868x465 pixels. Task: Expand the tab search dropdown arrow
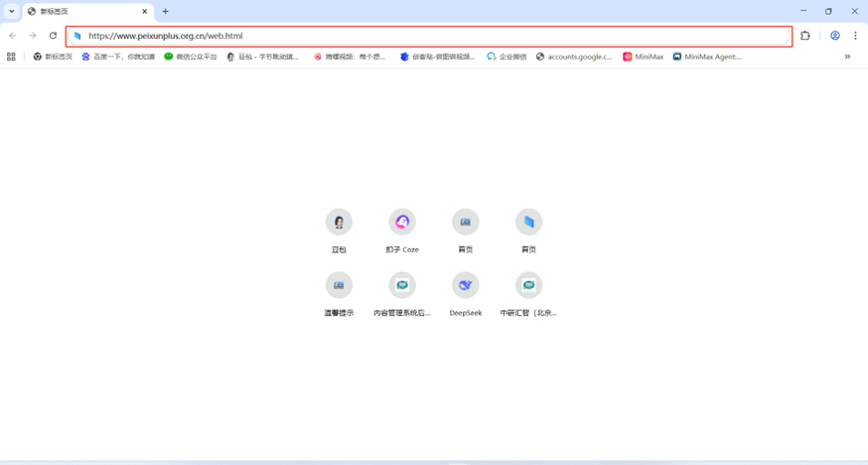(x=12, y=12)
